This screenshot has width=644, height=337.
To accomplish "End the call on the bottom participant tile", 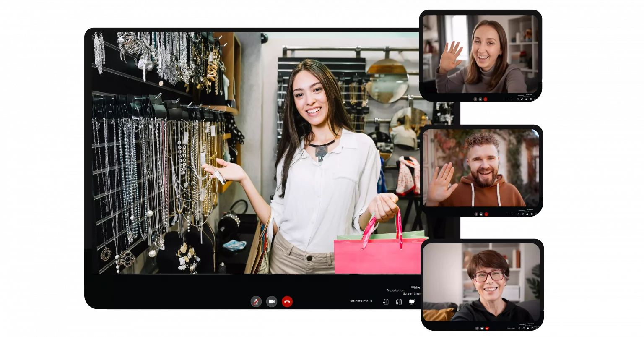I will coord(486,328).
